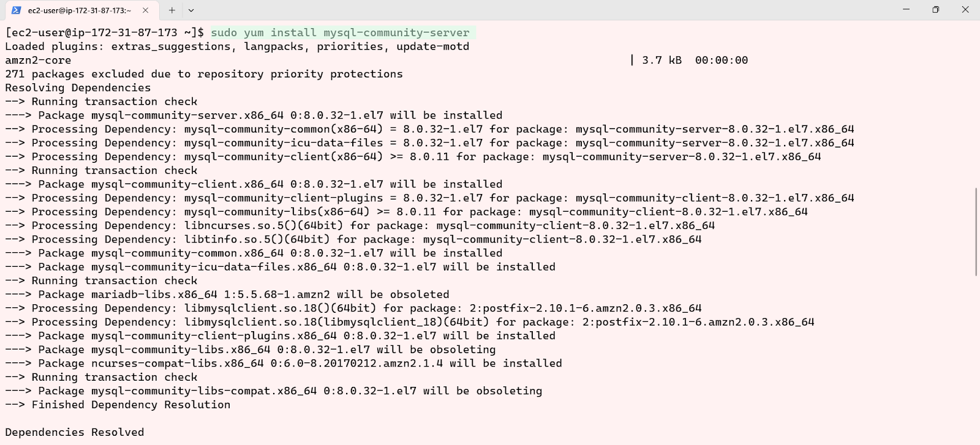This screenshot has height=445, width=980.
Task: Click the 3.7 kB download size text
Action: (661, 60)
